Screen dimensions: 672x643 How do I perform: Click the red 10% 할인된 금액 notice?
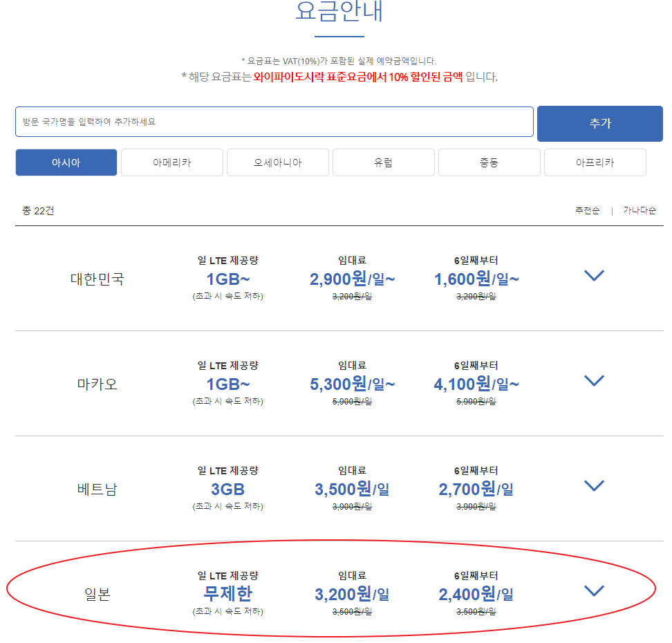(x=358, y=77)
